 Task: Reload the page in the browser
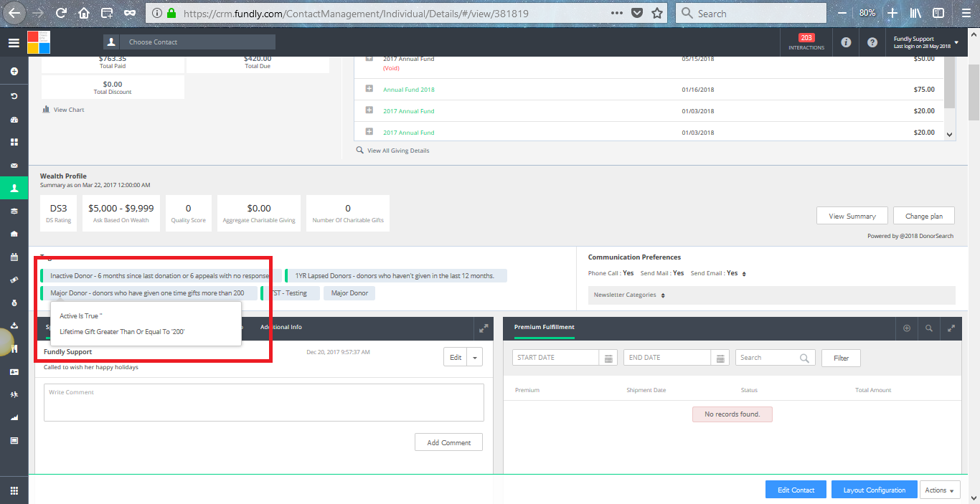(x=61, y=13)
